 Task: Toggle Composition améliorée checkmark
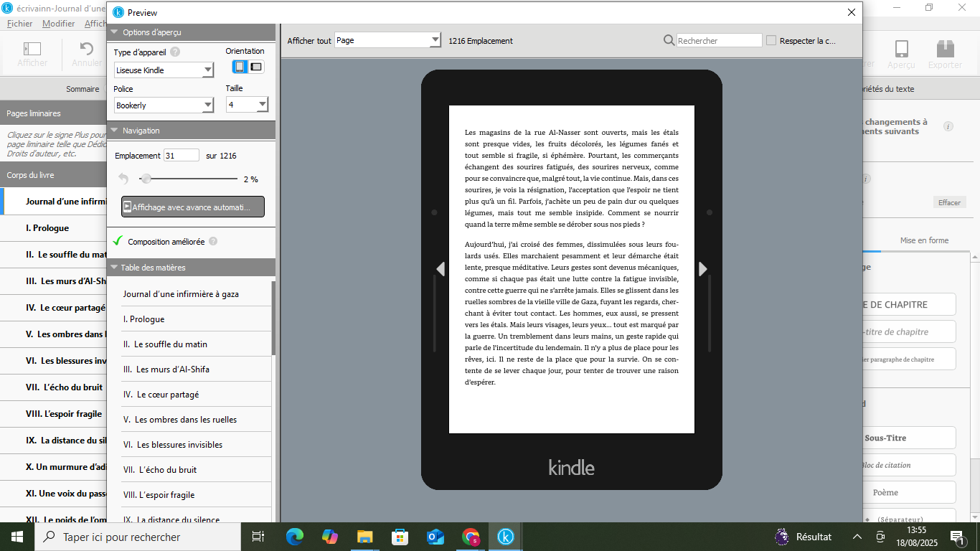[118, 242]
